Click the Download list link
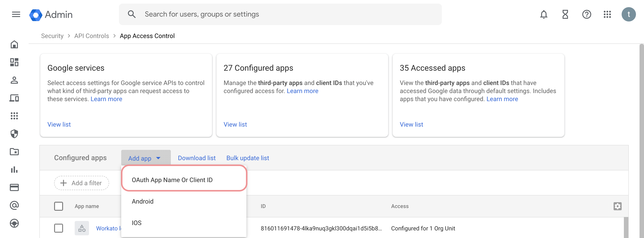644x238 pixels. tap(197, 158)
